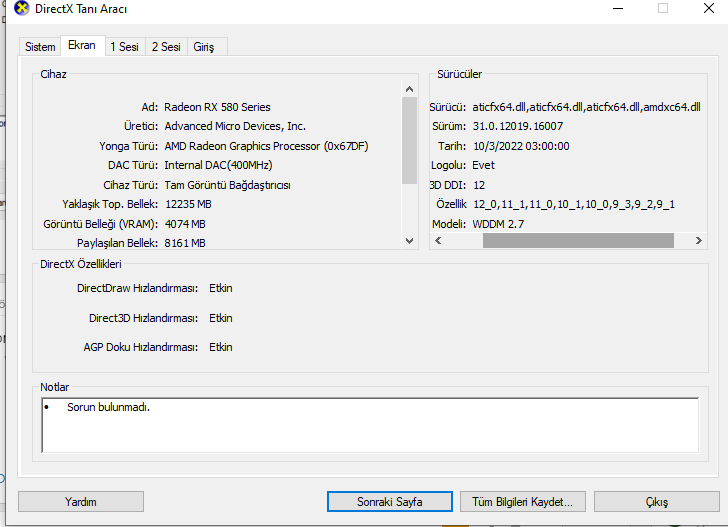Click the Cihaz vertical scrollbar thumb
Screen dimensions: 728x527
[x=409, y=140]
